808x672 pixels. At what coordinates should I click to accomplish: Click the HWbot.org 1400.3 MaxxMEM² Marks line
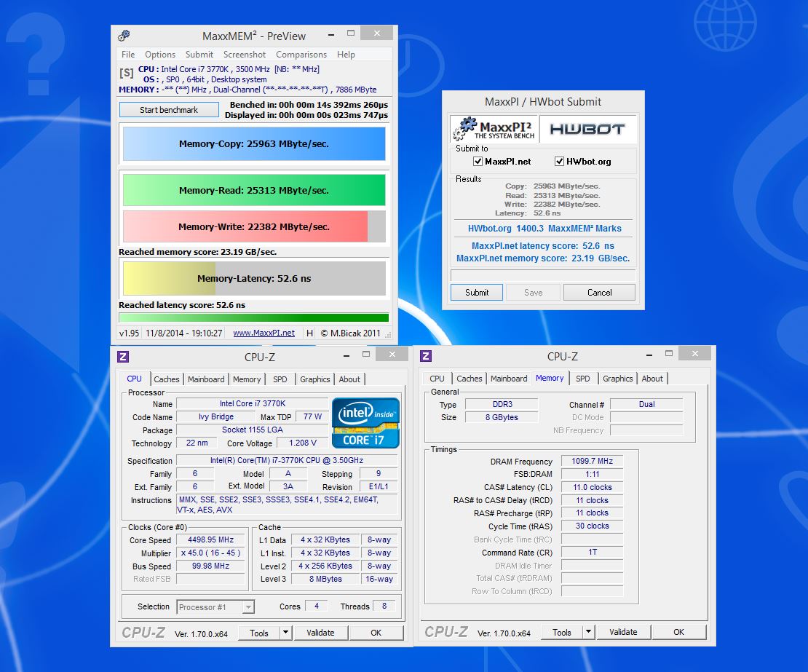point(544,229)
